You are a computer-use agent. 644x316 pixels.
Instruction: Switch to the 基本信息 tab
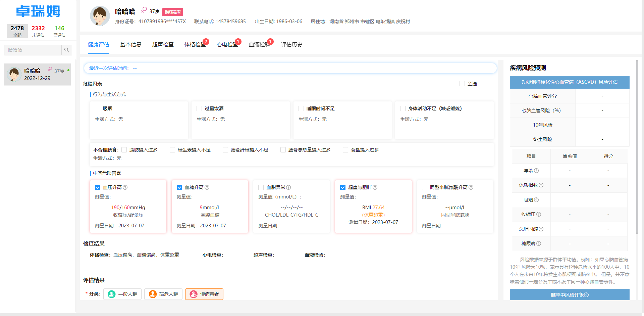click(x=131, y=44)
